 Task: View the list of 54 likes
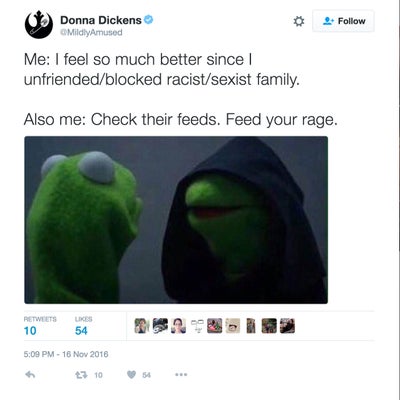[81, 326]
